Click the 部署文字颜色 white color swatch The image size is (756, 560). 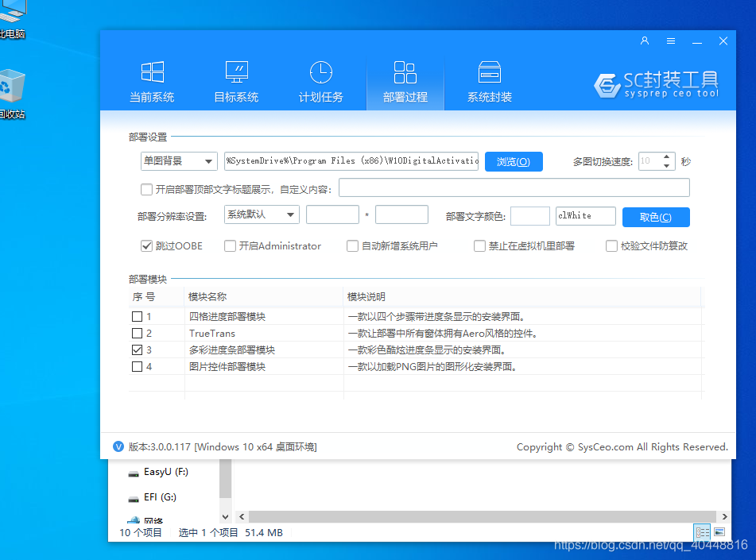click(x=530, y=216)
